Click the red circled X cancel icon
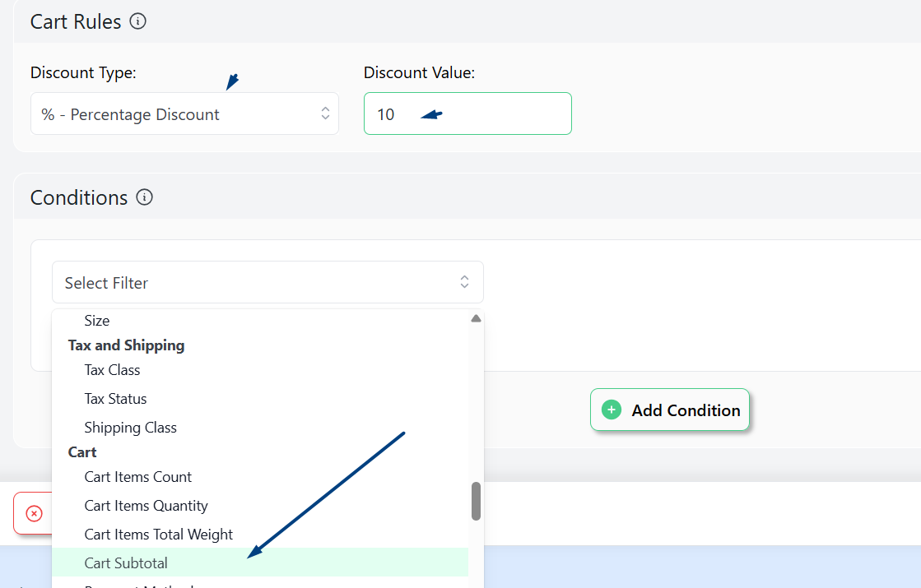The width and height of the screenshot is (921, 588). (x=34, y=513)
